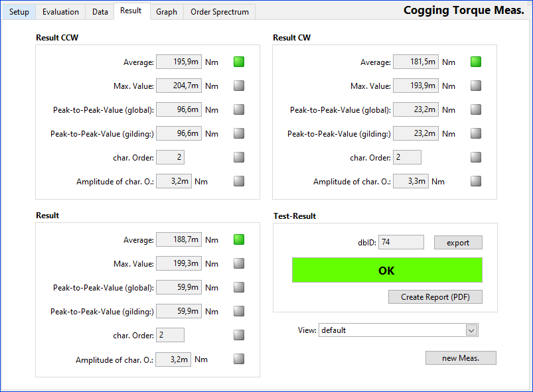533x392 pixels.
Task: Click indicator for CW Amplitude of char. O.
Action: pos(476,181)
